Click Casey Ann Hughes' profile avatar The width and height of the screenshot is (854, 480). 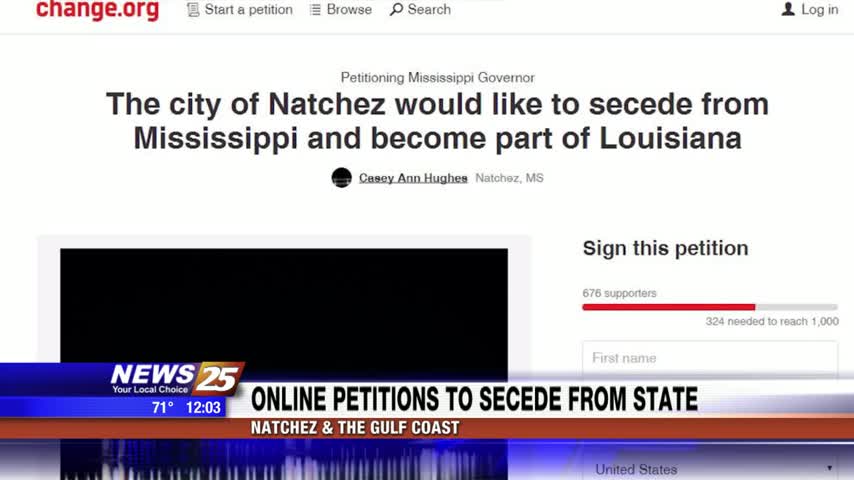click(341, 178)
